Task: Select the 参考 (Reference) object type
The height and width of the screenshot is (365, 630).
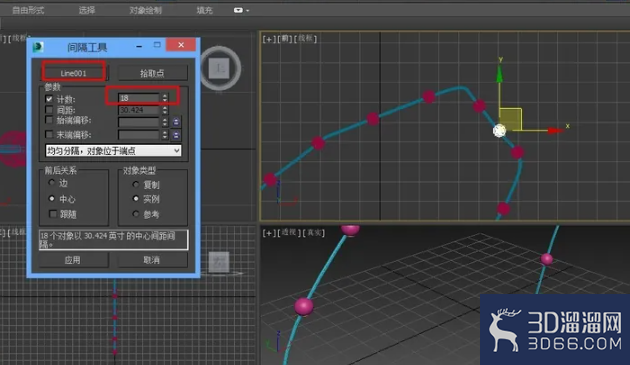Action: pyautogui.click(x=136, y=214)
